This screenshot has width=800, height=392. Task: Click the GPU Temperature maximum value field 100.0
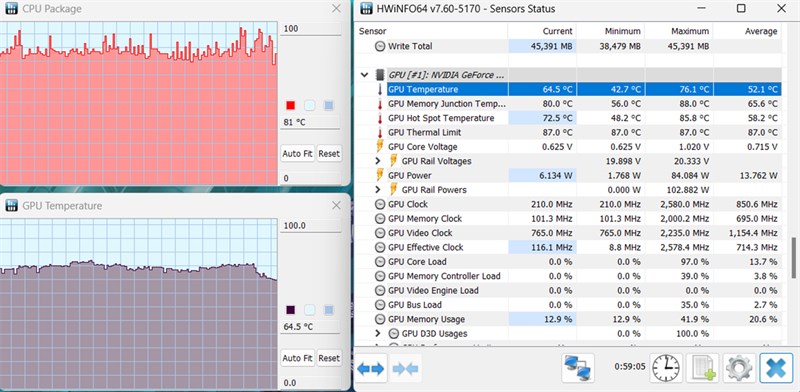coord(311,226)
